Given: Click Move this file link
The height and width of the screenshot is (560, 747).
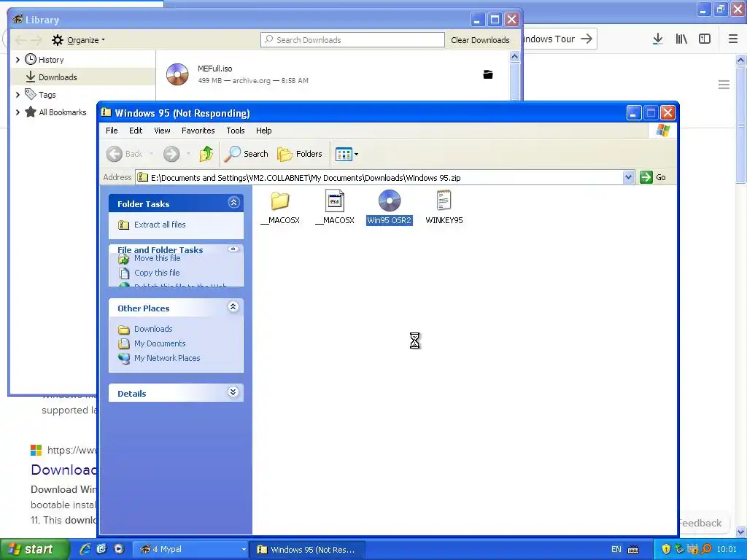Looking at the screenshot, I should click(x=158, y=258).
